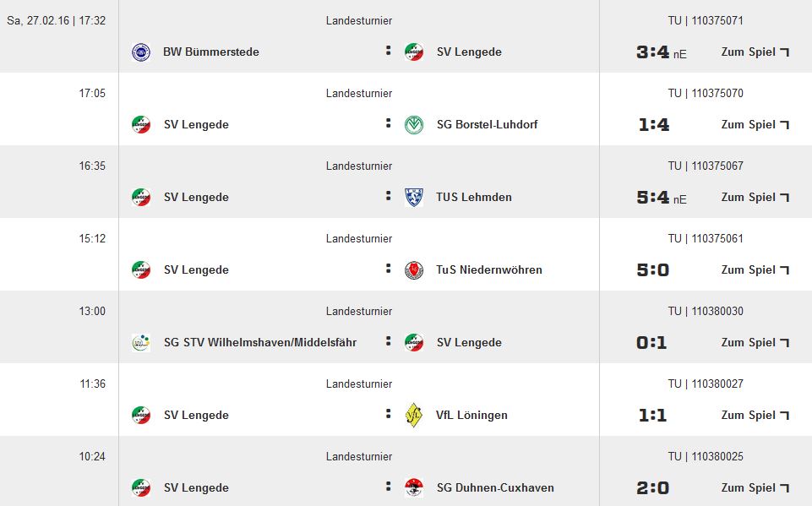Viewport: 812px width, 506px height.
Task: Open the TuS Niedernwöhren team link
Action: pos(489,270)
